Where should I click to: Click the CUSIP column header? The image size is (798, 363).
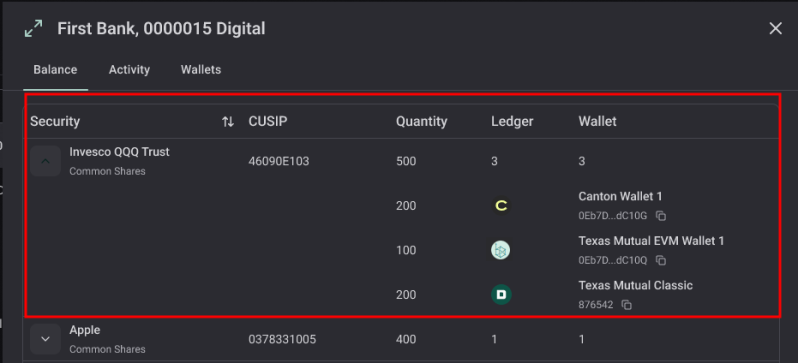click(268, 122)
